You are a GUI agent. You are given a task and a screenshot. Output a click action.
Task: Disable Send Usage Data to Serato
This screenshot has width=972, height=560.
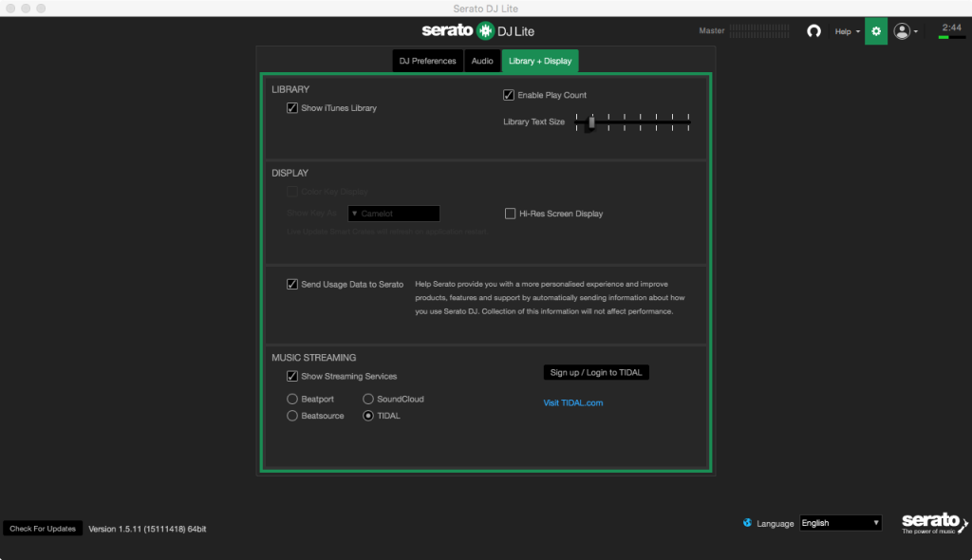click(x=292, y=285)
